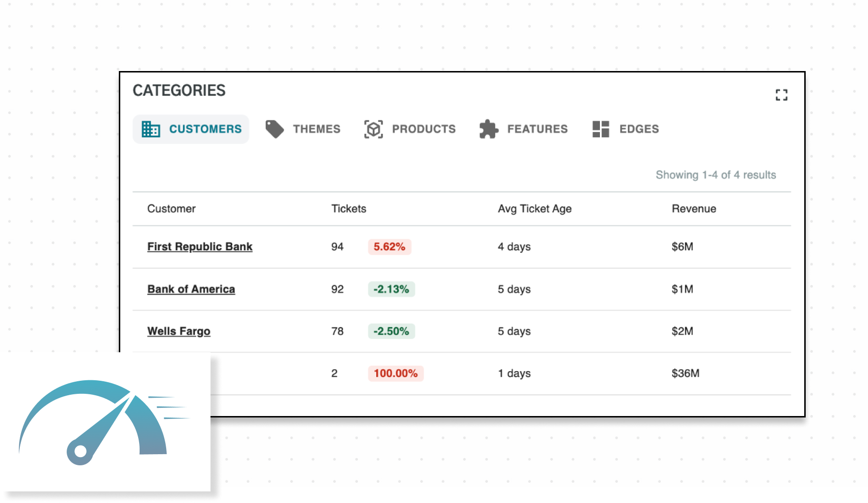Select the $2M revenue value

point(683,331)
